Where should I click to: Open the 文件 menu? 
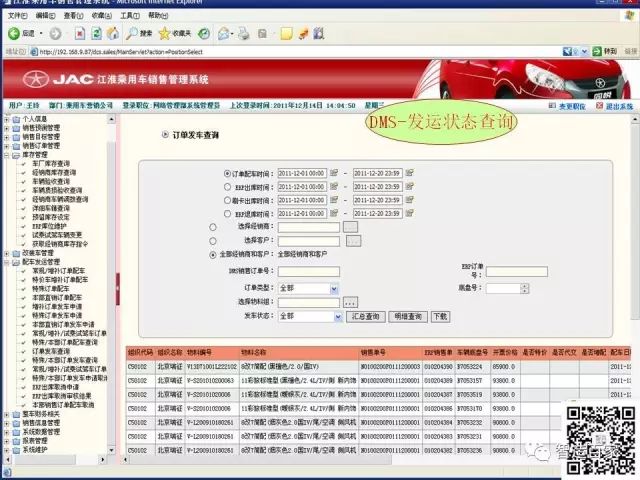(x=18, y=16)
